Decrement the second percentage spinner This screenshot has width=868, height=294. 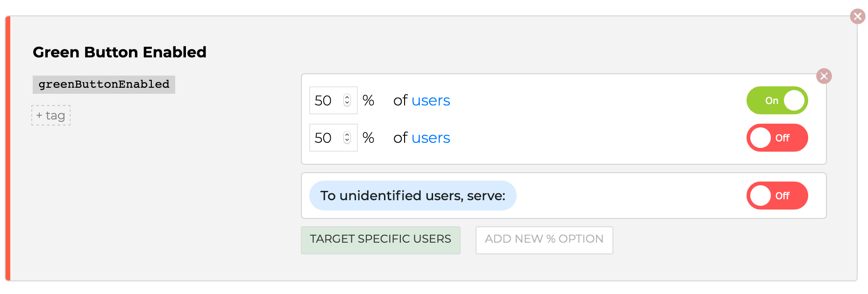tap(347, 141)
